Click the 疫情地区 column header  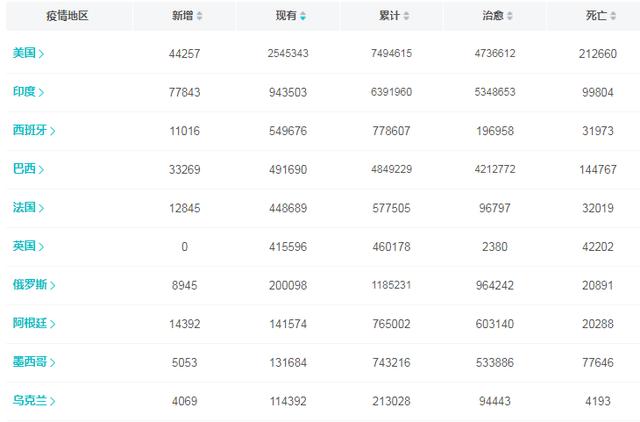[67, 16]
